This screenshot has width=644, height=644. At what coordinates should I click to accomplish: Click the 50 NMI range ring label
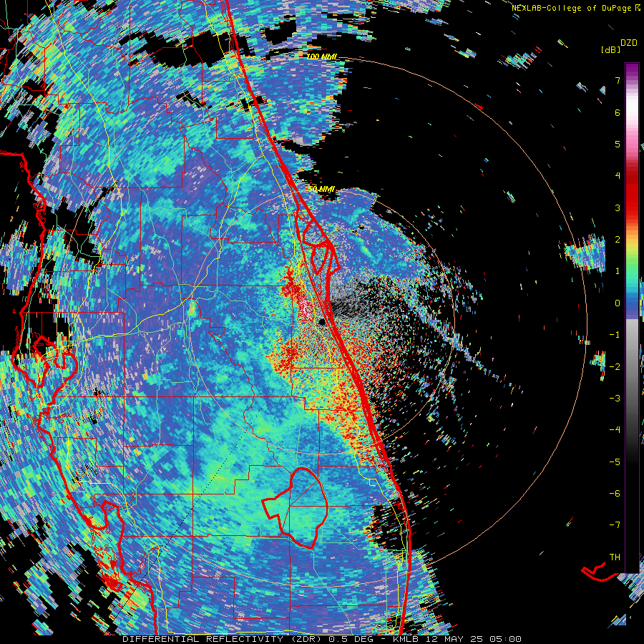321,189
